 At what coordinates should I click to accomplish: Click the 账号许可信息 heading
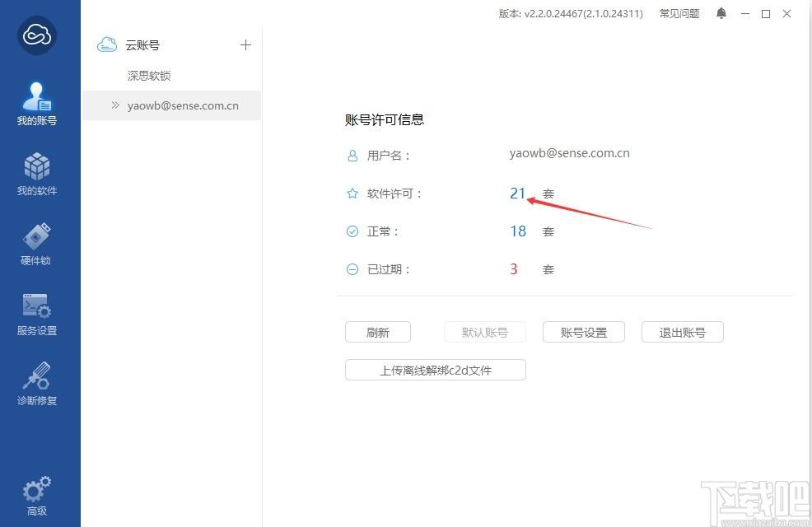click(x=385, y=119)
